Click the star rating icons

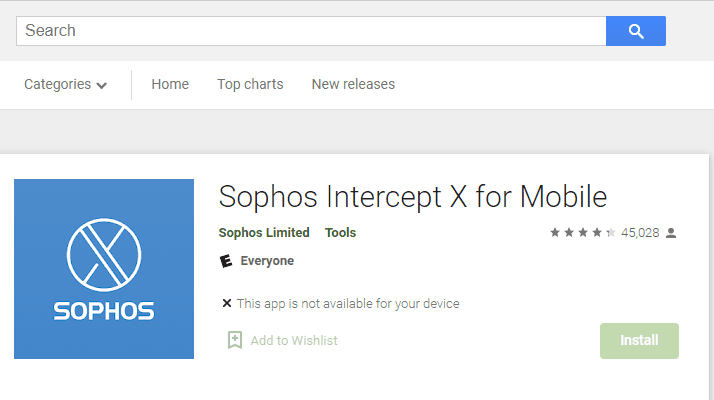point(583,233)
